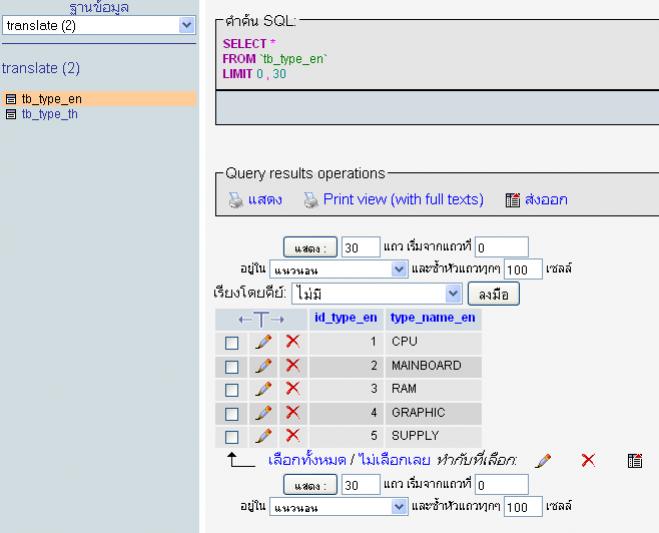The height and width of the screenshot is (533, 659).
Task: Click the MAINBOARD cell
Action: coord(433,366)
